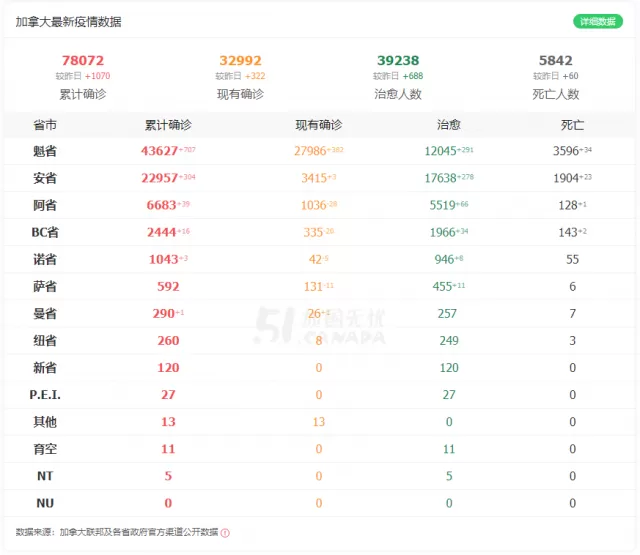
Task: Click BC省 recovered count 1966
Action: point(442,232)
